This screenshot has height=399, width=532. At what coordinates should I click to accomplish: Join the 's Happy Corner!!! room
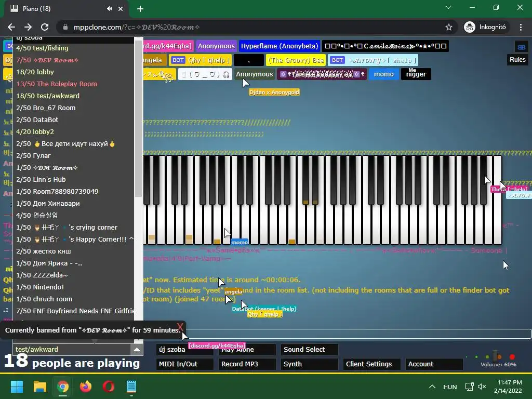click(x=74, y=239)
